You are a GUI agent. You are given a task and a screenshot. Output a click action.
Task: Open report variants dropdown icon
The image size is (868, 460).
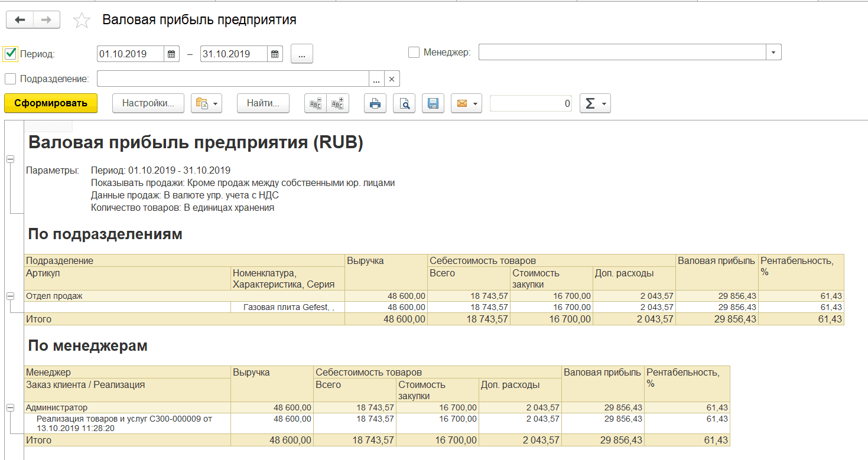pyautogui.click(x=206, y=103)
